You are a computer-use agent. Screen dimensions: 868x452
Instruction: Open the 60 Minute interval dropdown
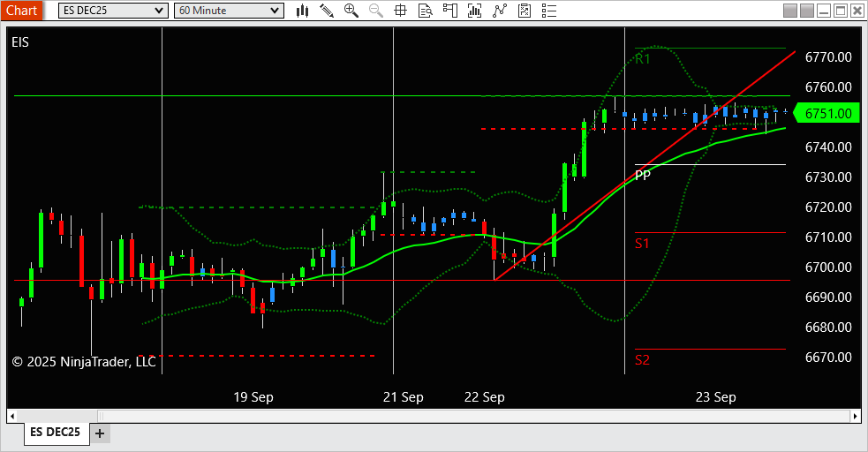tap(229, 11)
